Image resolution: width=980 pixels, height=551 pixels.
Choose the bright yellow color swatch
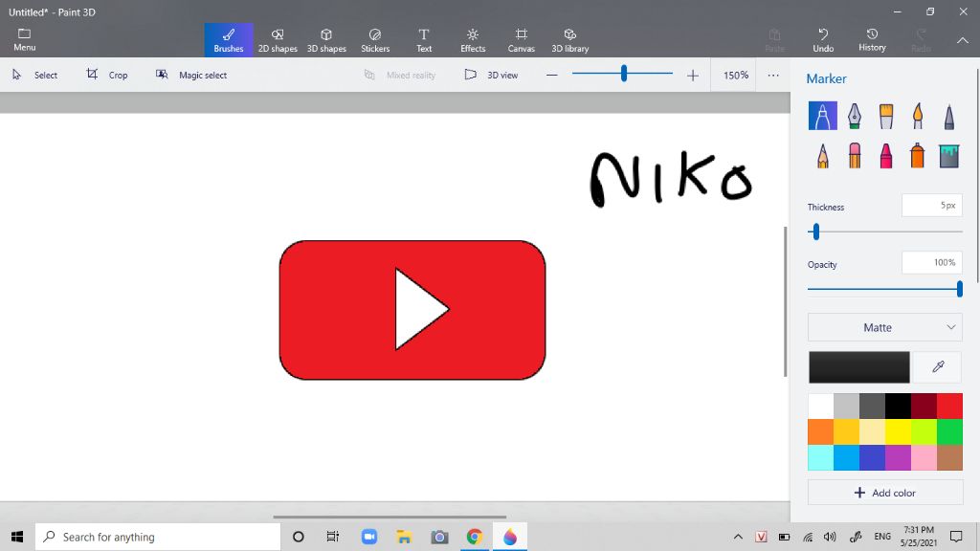click(x=898, y=431)
